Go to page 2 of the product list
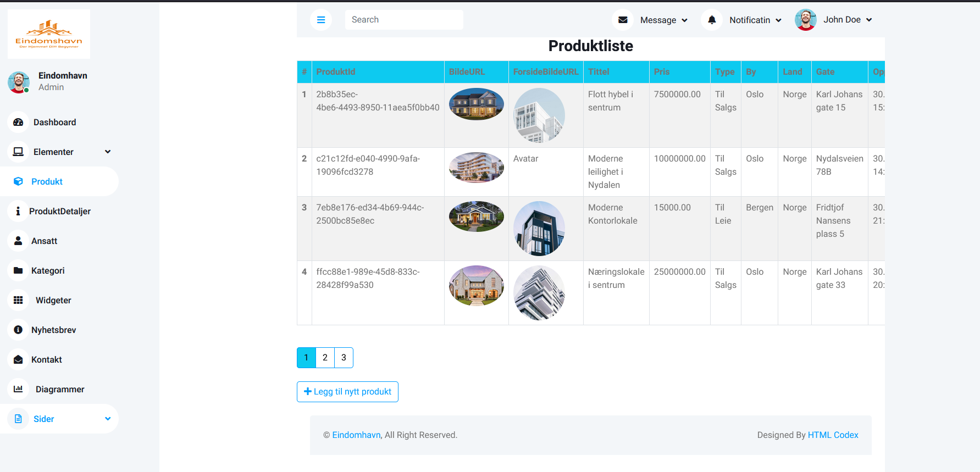The image size is (980, 472). click(325, 358)
